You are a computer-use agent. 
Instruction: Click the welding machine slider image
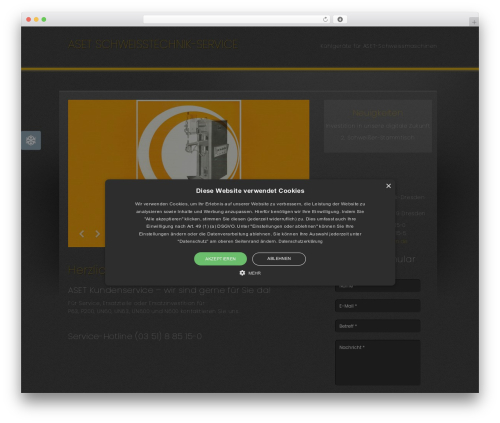click(189, 140)
